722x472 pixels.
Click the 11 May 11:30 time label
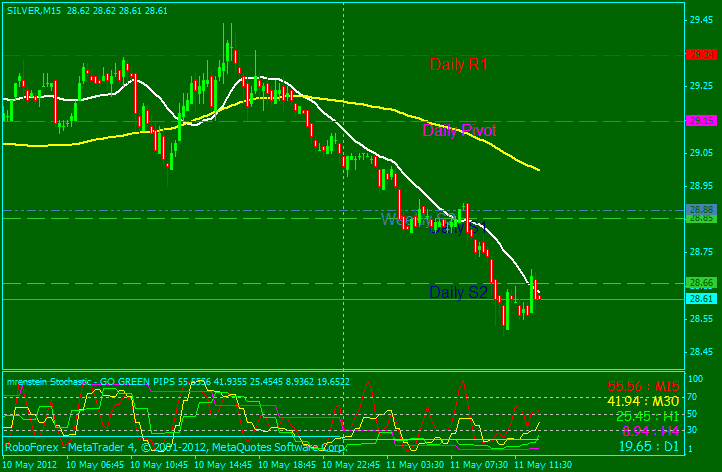click(541, 465)
